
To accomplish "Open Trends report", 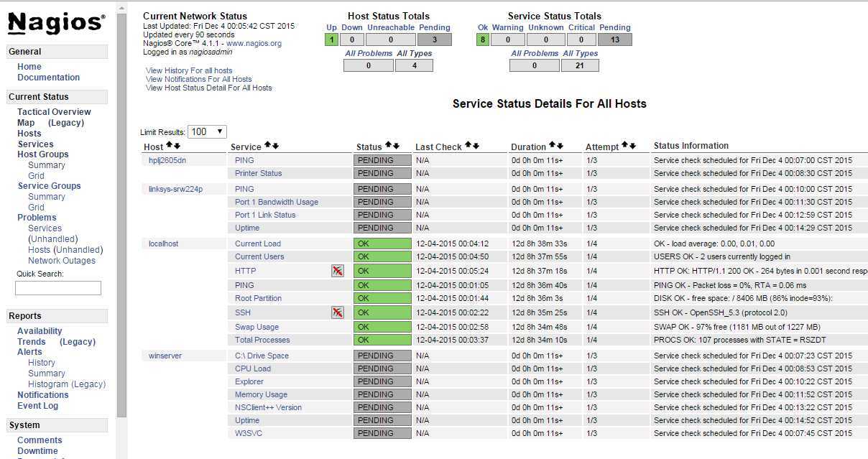I will (x=32, y=342).
